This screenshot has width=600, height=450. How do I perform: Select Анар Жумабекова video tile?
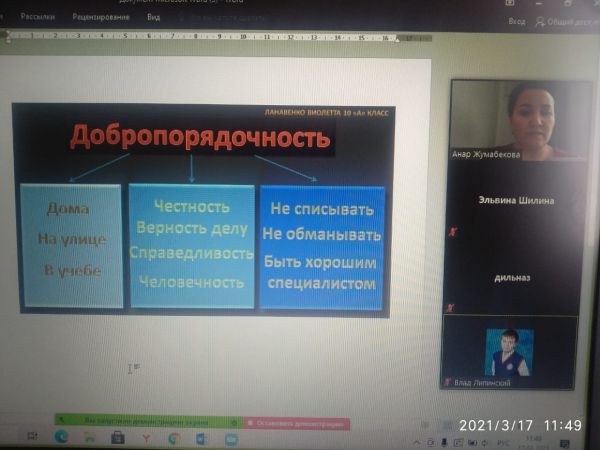509,119
